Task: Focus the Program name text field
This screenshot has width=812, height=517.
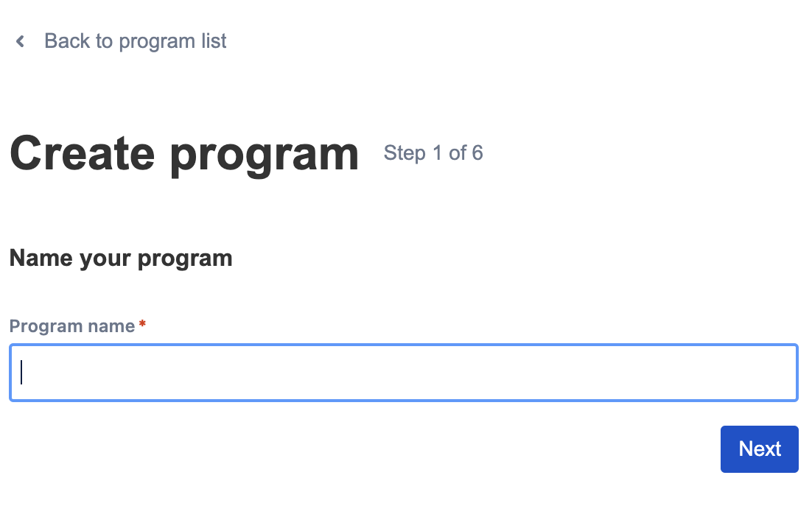Action: pos(403,373)
